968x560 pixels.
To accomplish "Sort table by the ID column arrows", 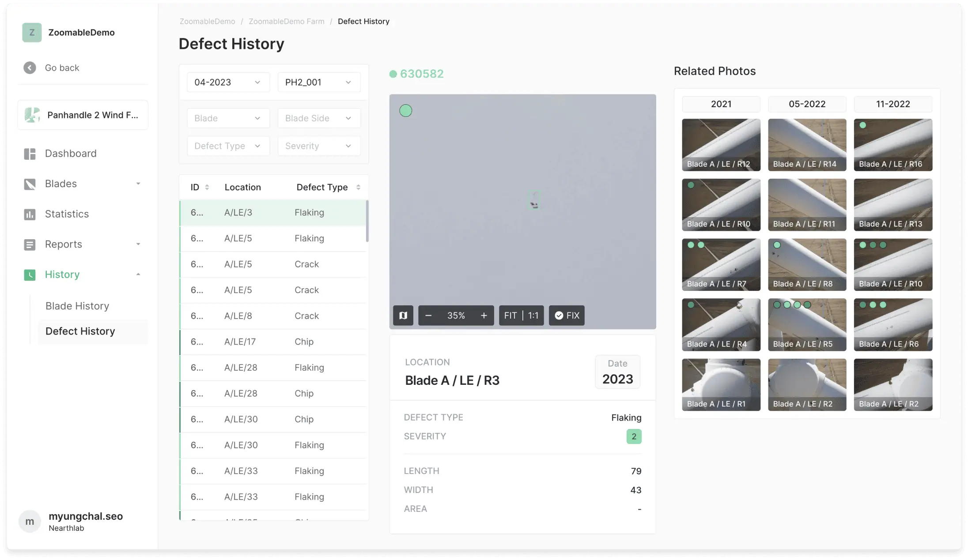I will (x=207, y=187).
